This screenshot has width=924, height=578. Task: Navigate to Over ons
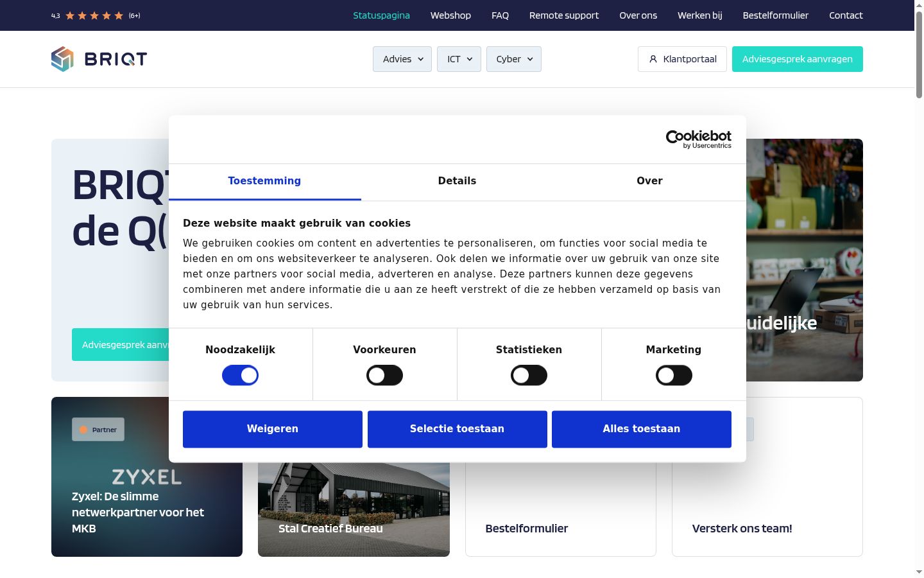[x=638, y=15]
